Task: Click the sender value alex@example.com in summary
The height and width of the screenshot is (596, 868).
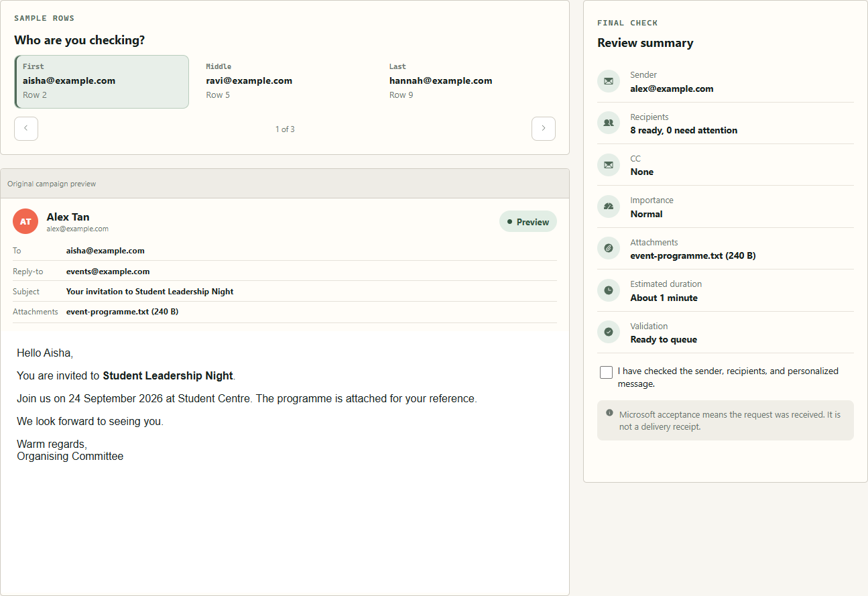Action: 672,88
